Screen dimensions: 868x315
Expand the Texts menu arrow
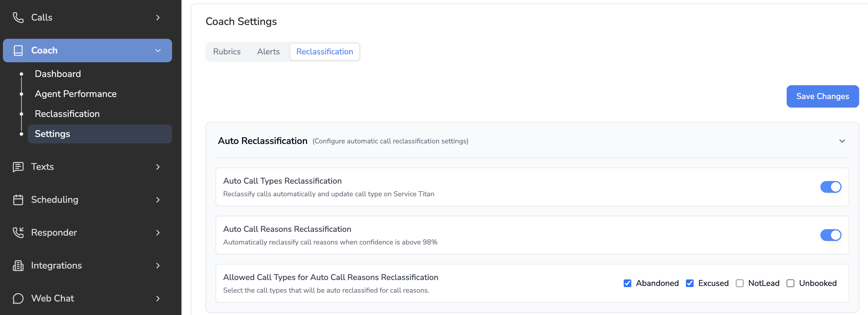[158, 167]
